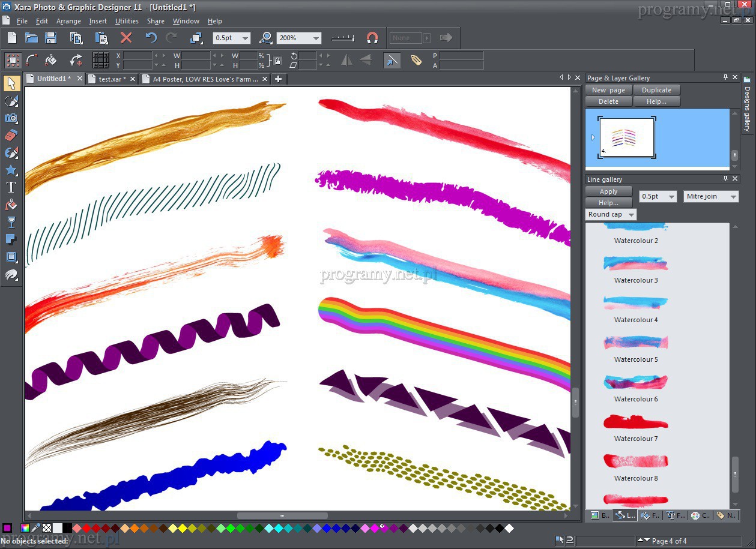
Task: Select the star-shaped Quickshape tool
Action: (x=11, y=170)
